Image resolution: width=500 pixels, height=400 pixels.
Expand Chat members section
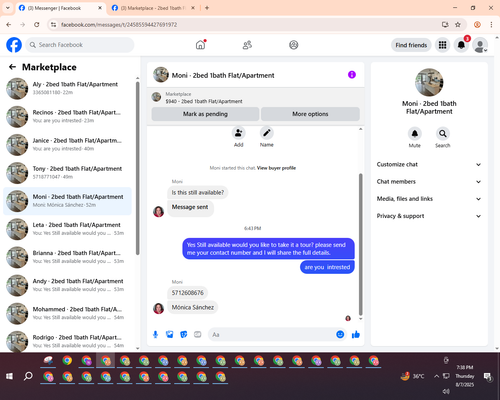[429, 182]
